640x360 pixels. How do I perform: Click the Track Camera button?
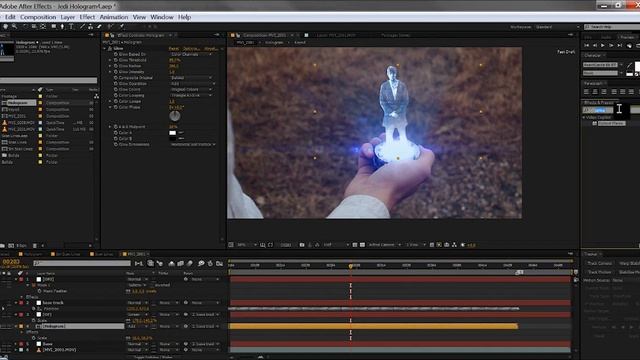600,264
